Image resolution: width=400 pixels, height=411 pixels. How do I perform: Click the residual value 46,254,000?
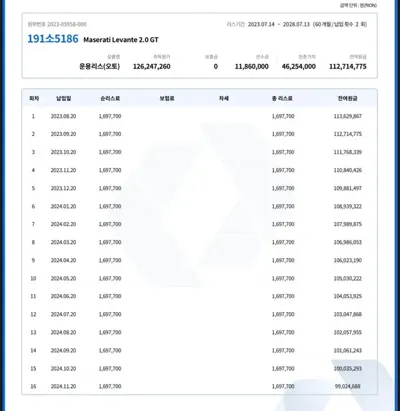point(299,66)
